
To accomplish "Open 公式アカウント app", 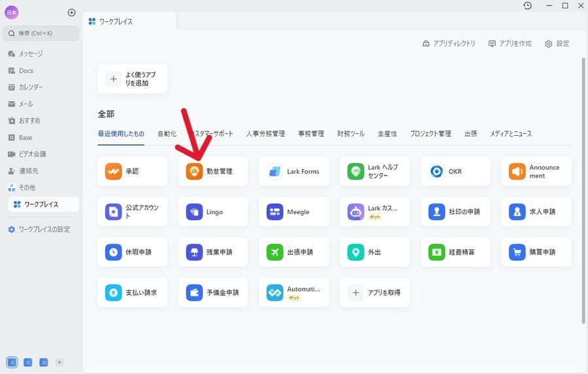I will (x=133, y=211).
